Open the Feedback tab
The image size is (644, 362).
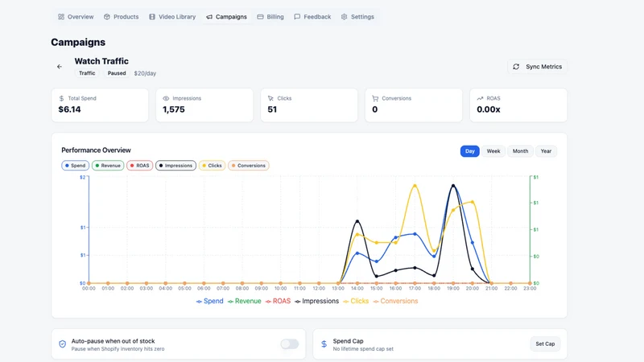point(312,17)
